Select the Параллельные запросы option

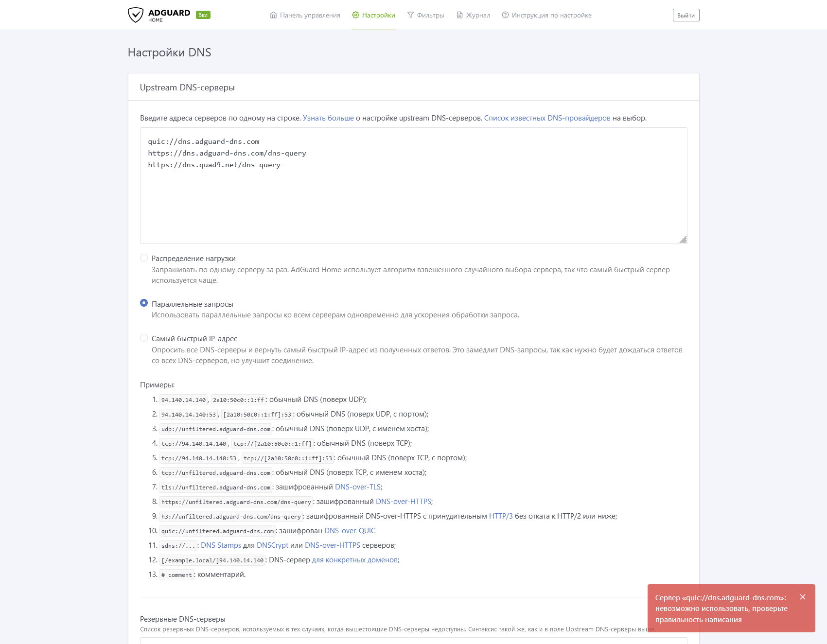click(x=144, y=303)
